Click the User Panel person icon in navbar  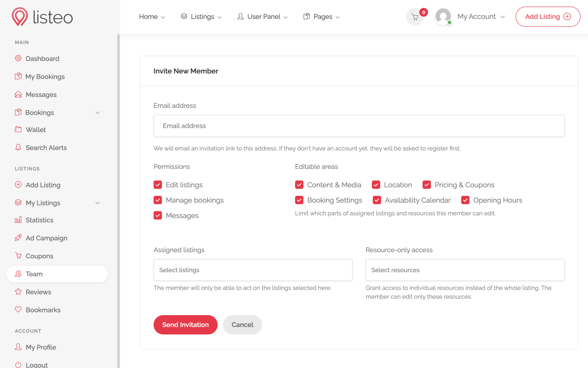pos(240,16)
